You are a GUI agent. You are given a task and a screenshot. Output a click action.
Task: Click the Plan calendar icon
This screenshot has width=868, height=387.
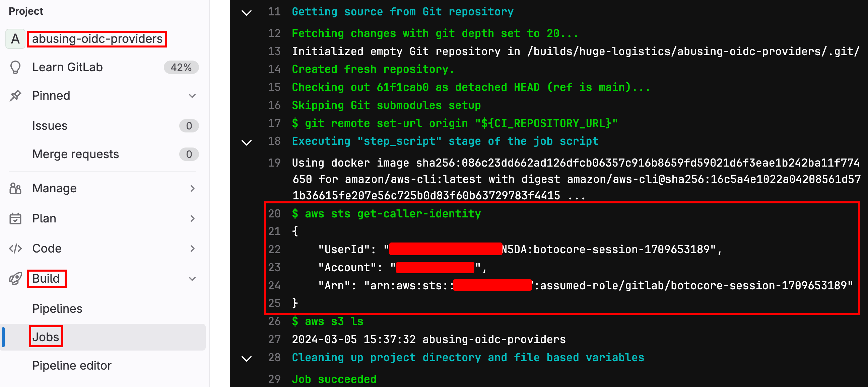click(15, 218)
